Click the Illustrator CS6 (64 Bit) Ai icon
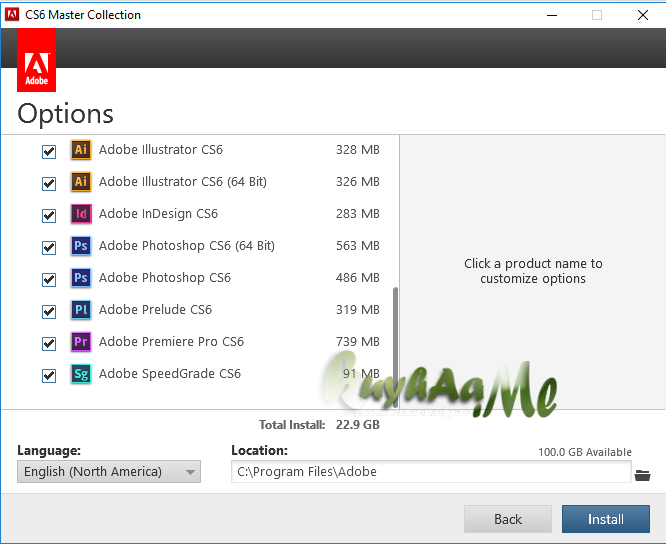The height and width of the screenshot is (544, 666). pyautogui.click(x=81, y=182)
